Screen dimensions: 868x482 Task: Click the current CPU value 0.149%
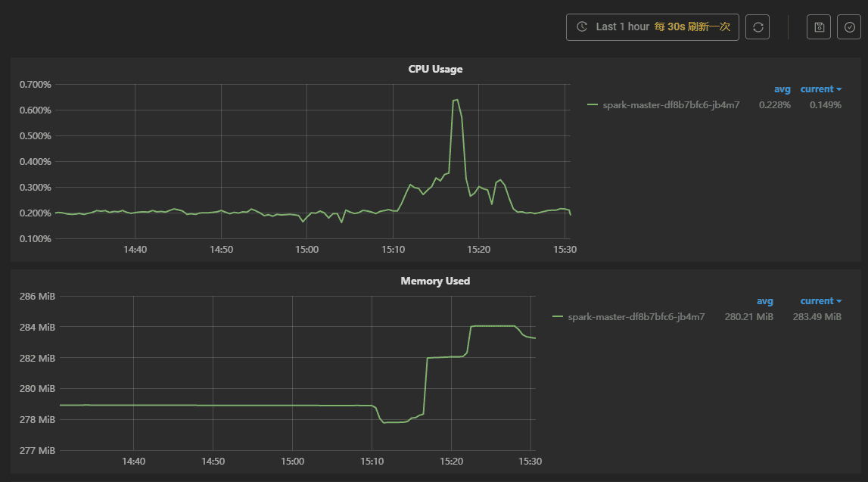[x=825, y=105]
